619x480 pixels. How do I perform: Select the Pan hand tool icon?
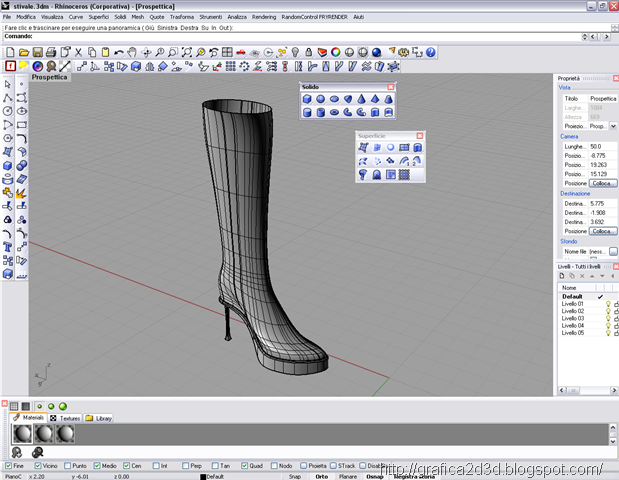[x=132, y=52]
